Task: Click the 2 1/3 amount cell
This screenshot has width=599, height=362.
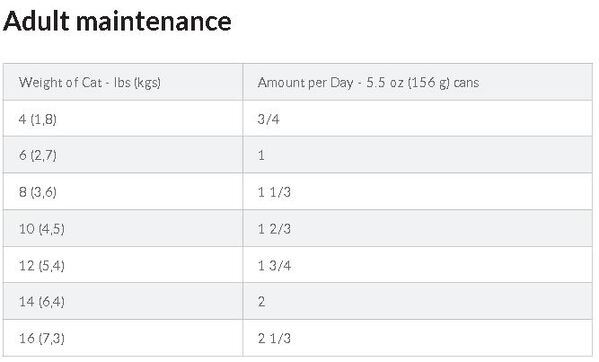Action: (x=418, y=338)
